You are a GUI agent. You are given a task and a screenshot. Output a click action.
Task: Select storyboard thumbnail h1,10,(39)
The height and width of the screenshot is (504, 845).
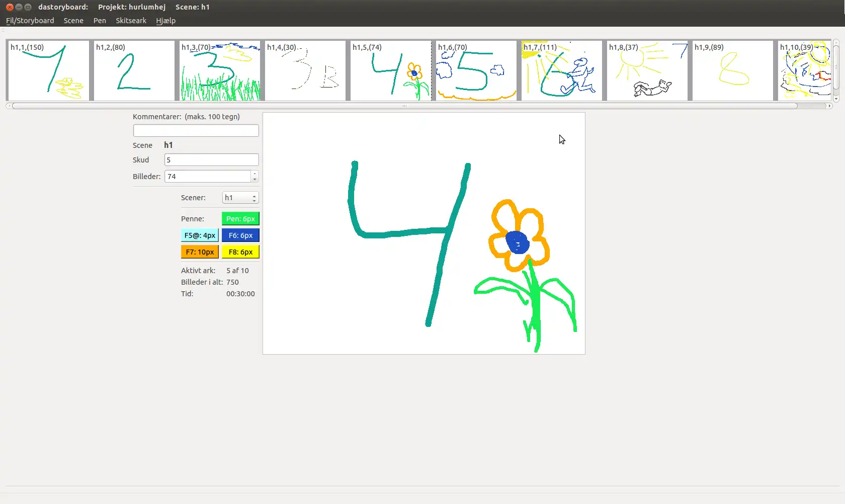coord(804,71)
